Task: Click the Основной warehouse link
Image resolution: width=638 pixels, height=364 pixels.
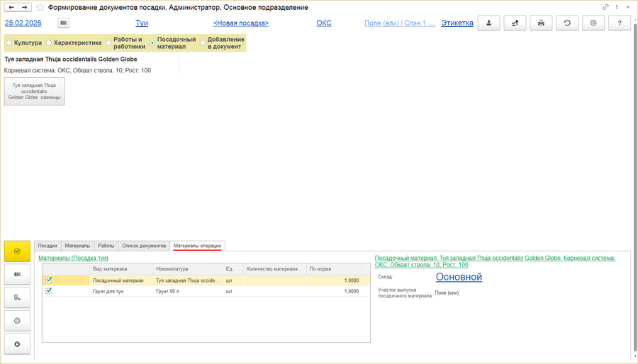Action: tap(459, 277)
